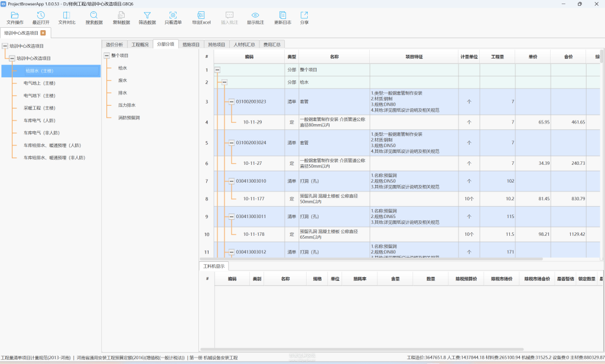The image size is (605, 364).
Task: Select 车库给排水、暖通预埋（非人防） tree item
Action: tap(54, 158)
